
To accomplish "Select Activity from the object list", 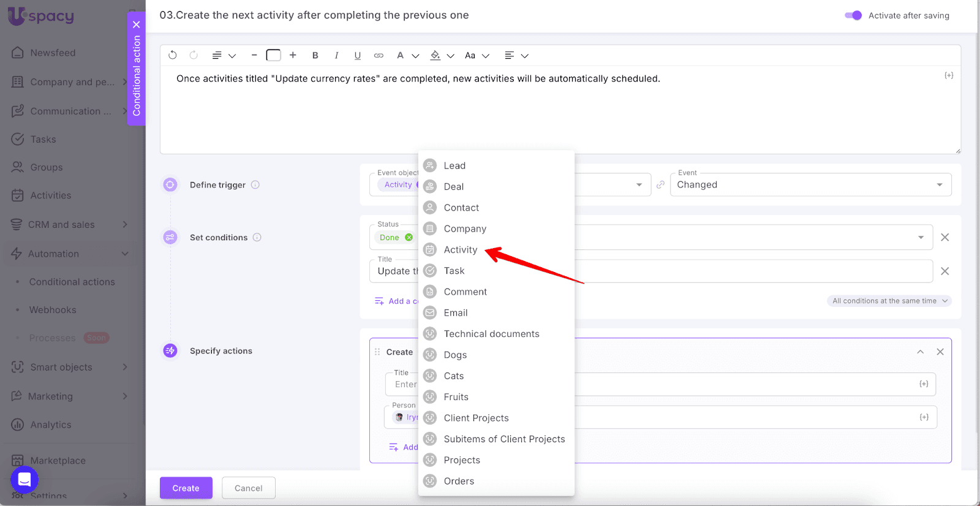I will tap(461, 250).
